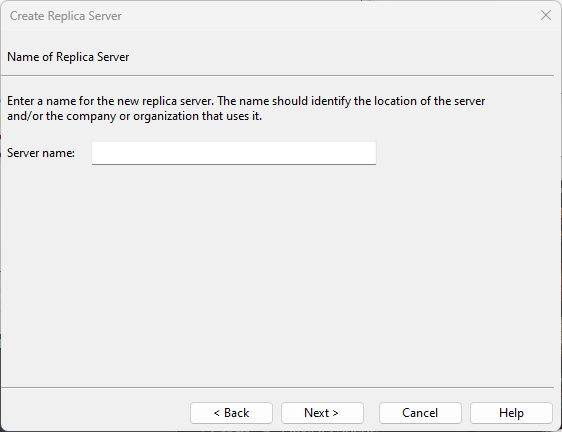Screen dimensions: 562x432
Task: Open Help for this wizard page
Action: (511, 413)
